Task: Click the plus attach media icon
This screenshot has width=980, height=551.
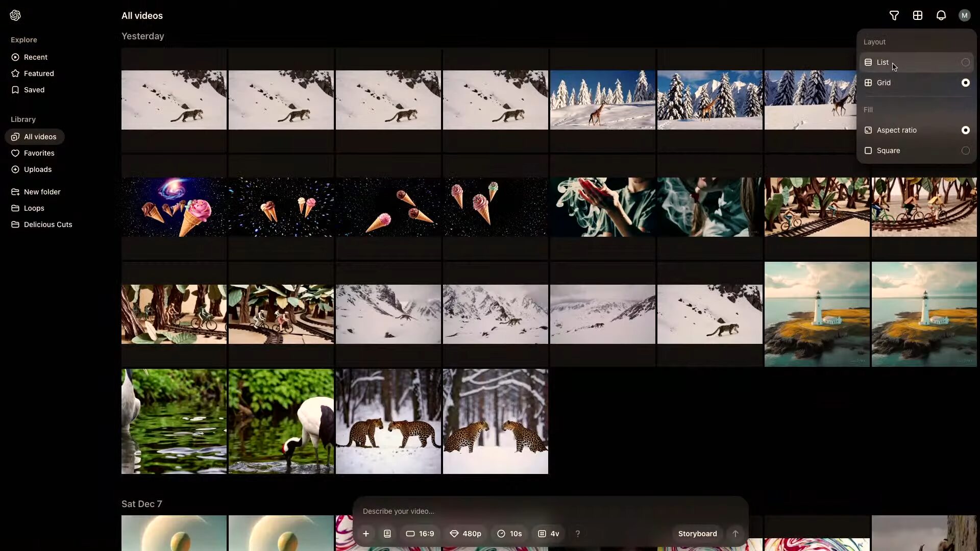Action: (366, 534)
